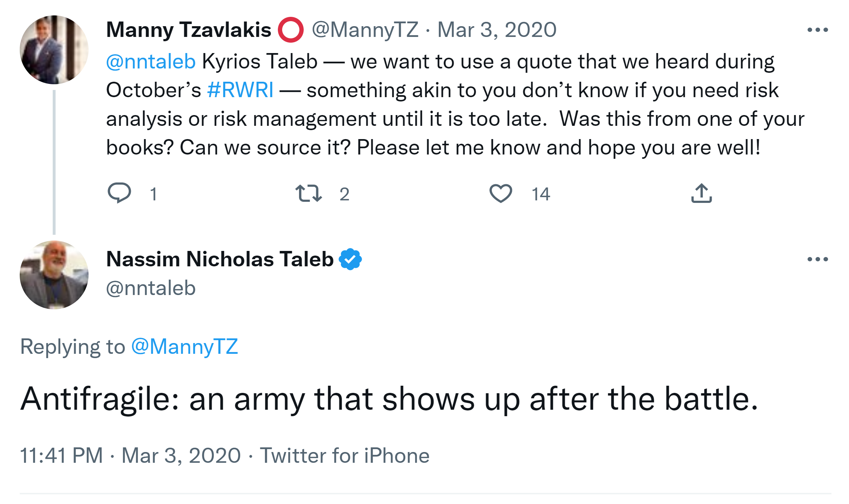Screen dimensions: 849x504
Task: Click the Twitter for iPhone source label
Action: (345, 456)
